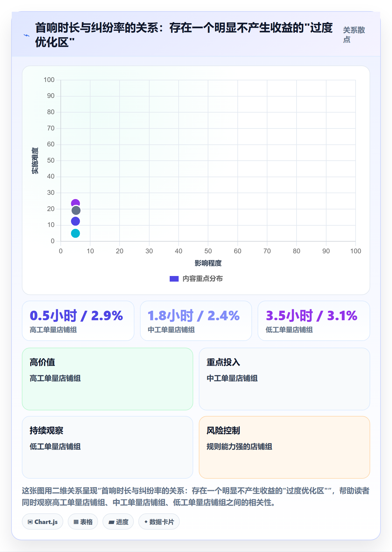Toggle the 内容重点分布 legend color box

pyautogui.click(x=174, y=279)
